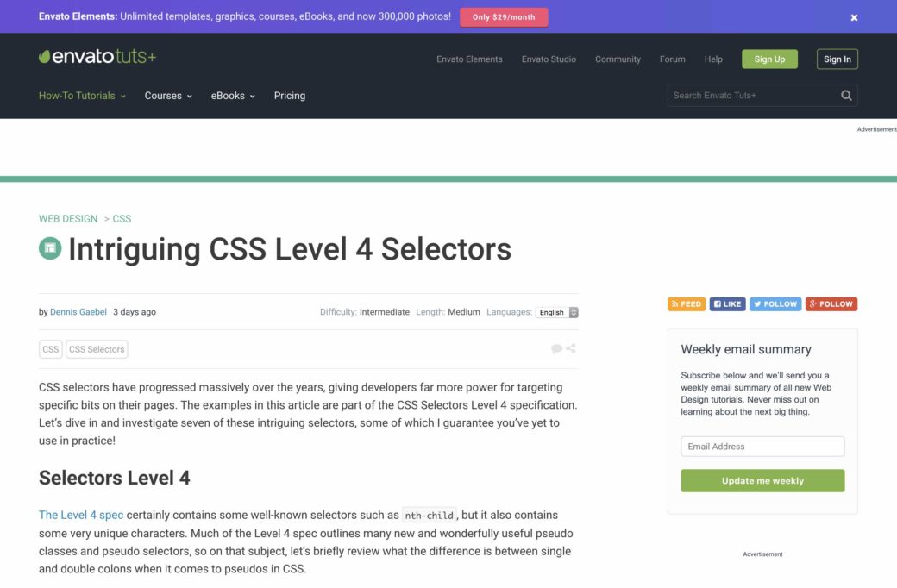Image resolution: width=897 pixels, height=588 pixels.
Task: Subscribe via the orange RSS Feed button
Action: pyautogui.click(x=687, y=304)
